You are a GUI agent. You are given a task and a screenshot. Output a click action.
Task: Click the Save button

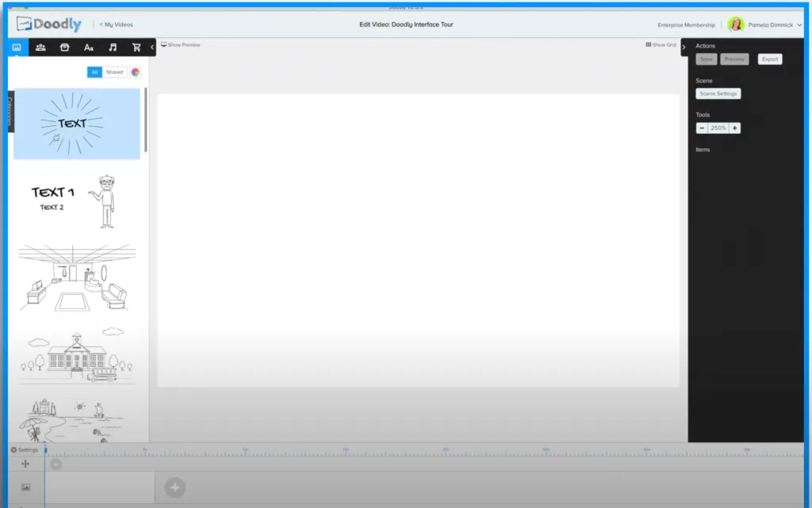click(x=707, y=59)
